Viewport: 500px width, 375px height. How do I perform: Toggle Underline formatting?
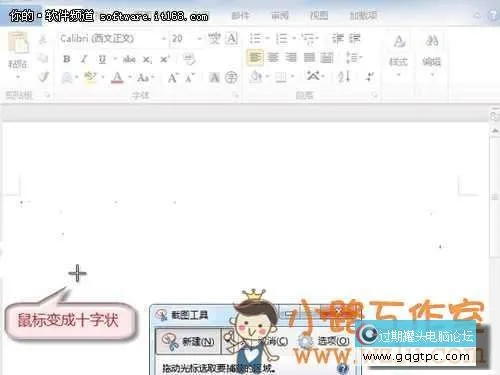pyautogui.click(x=102, y=59)
